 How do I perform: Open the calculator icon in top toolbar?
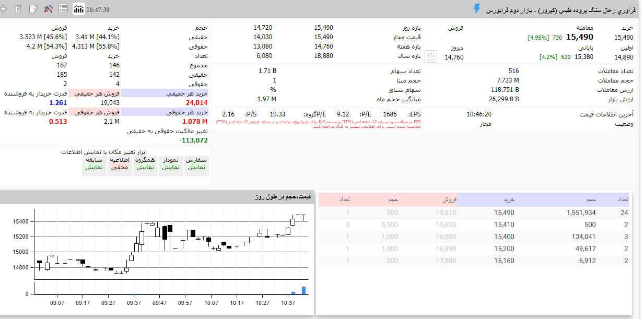18,9
